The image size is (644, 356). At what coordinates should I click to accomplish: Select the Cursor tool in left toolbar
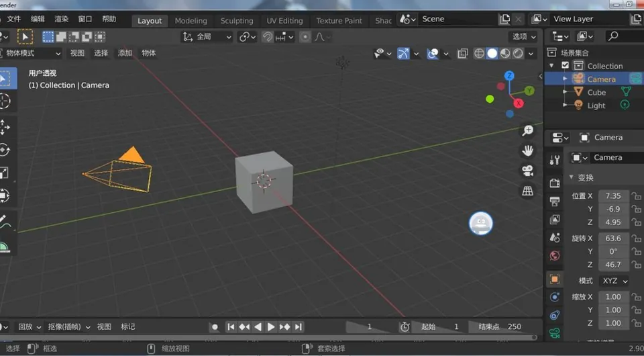click(4, 101)
